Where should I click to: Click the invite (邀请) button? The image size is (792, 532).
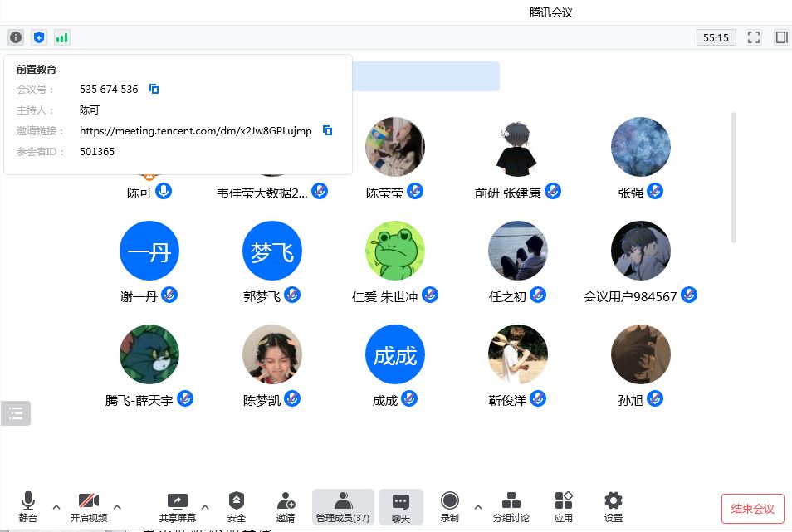(x=286, y=505)
